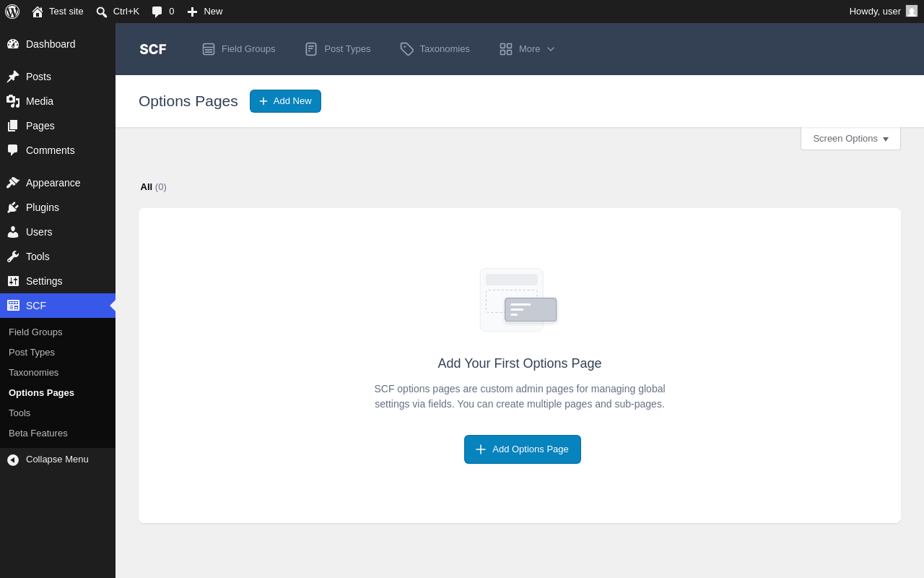The image size is (924, 578).
Task: Open the Test site home icon
Action: [38, 12]
